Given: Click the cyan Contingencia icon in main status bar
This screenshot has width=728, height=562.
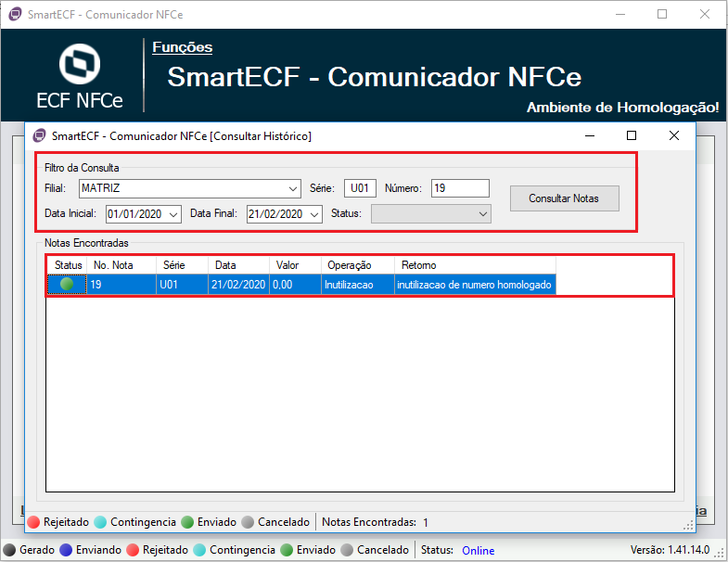Looking at the screenshot, I should pos(199,550).
